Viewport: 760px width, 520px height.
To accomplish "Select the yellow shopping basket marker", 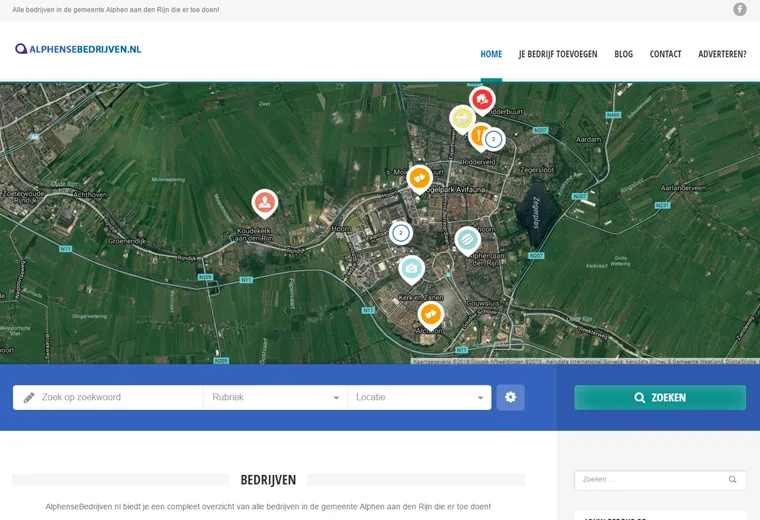I will pos(461,118).
